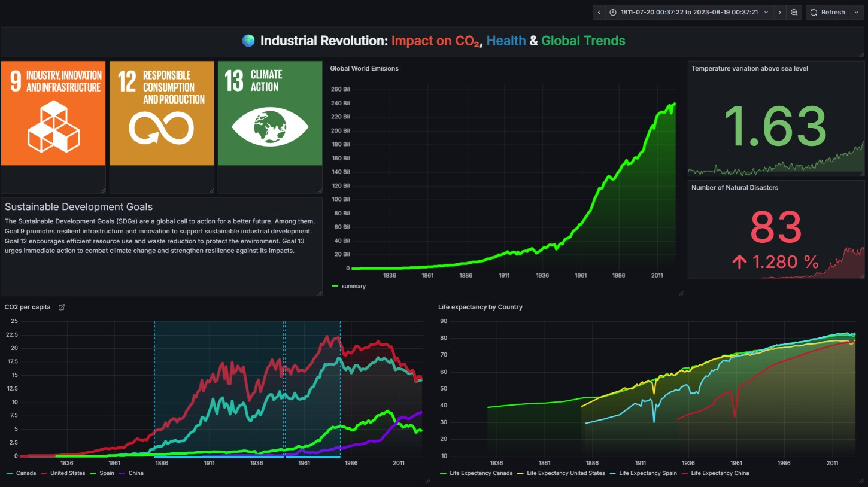
Task: Move time range backwards with left arrow
Action: (x=599, y=12)
